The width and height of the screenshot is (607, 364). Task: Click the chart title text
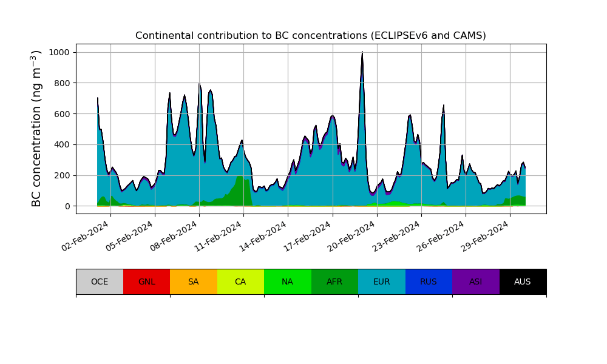(x=310, y=36)
